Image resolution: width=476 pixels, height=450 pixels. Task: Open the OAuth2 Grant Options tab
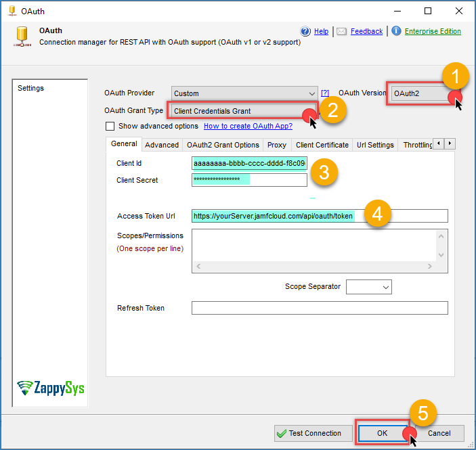[x=223, y=145]
